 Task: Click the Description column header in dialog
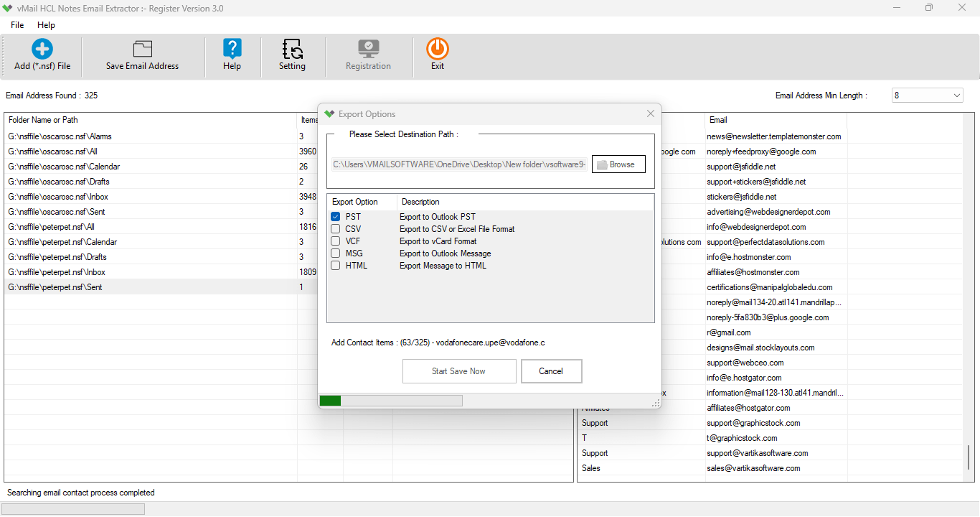coord(421,202)
